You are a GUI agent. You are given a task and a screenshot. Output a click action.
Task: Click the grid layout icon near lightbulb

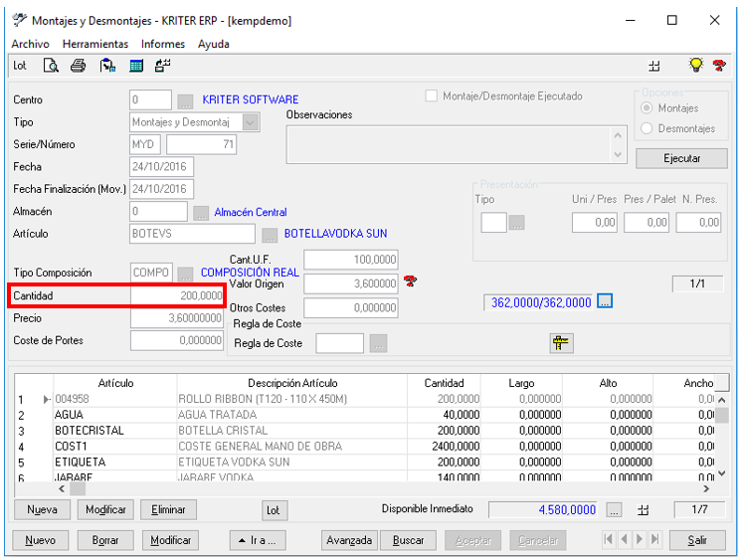tap(654, 66)
